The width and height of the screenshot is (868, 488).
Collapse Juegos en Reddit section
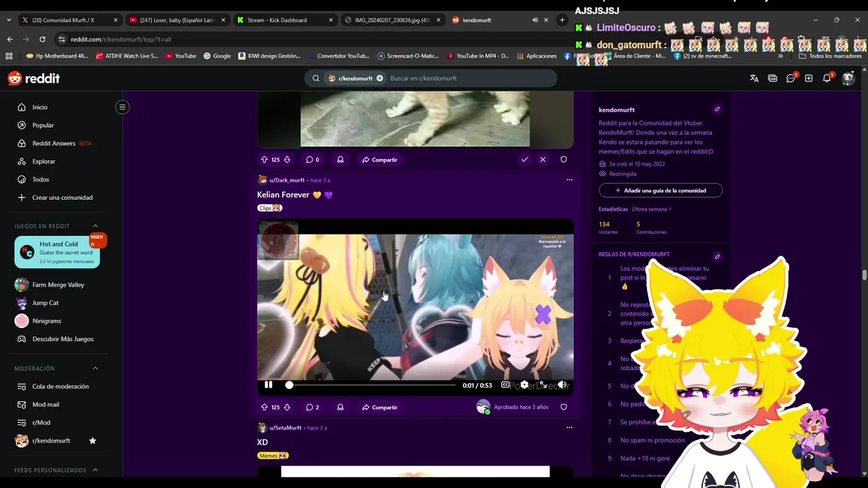click(x=95, y=226)
